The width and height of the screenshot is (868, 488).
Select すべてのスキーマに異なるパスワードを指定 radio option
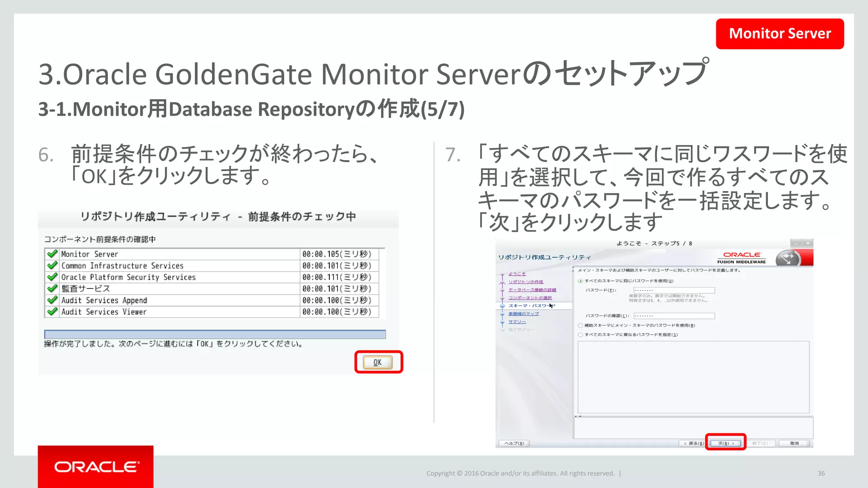[x=580, y=335]
